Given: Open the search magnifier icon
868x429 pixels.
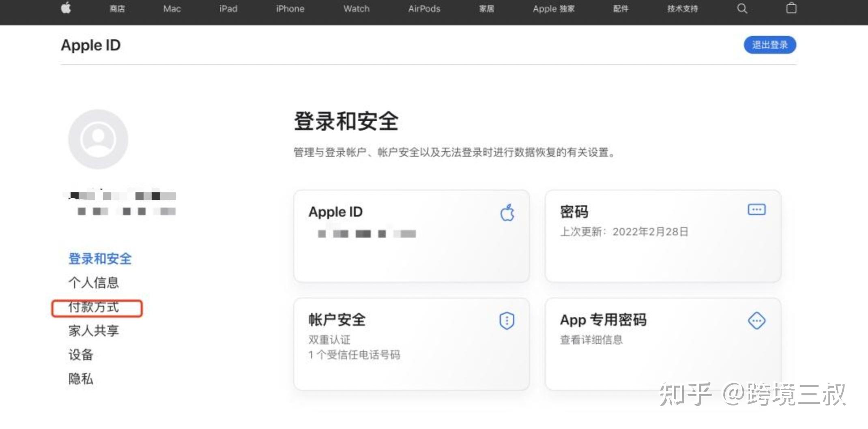Looking at the screenshot, I should 742,9.
